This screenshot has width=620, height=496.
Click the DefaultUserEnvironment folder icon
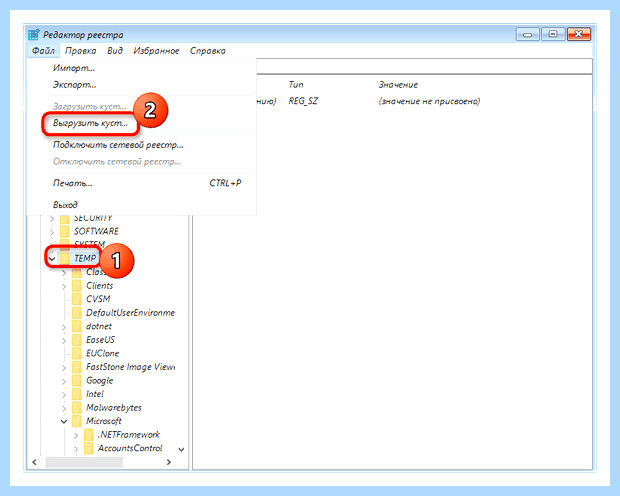77,312
